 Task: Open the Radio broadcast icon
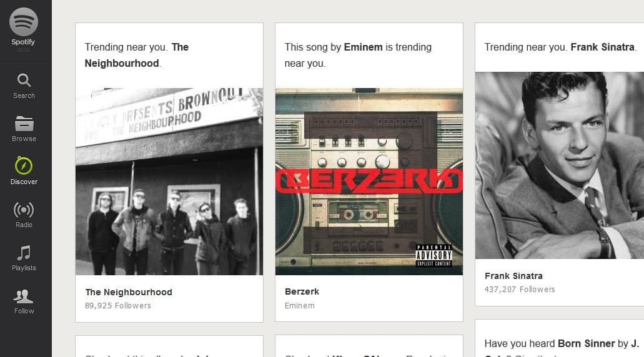24,210
